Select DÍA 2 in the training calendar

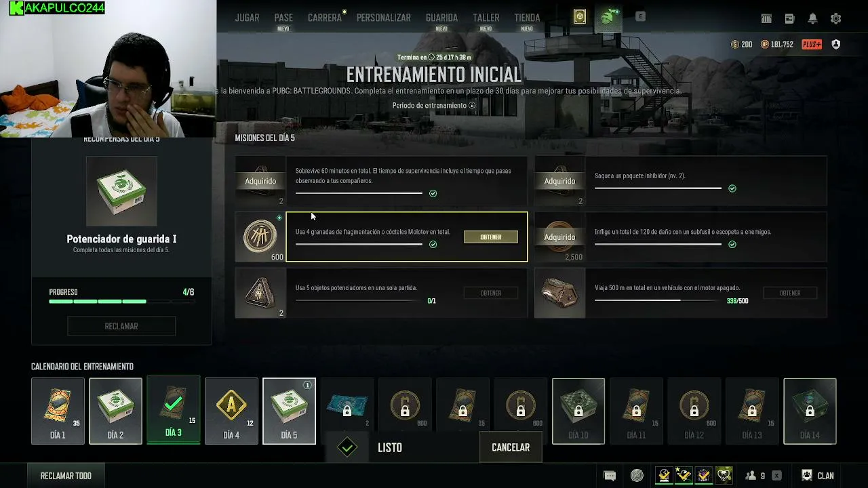point(115,411)
